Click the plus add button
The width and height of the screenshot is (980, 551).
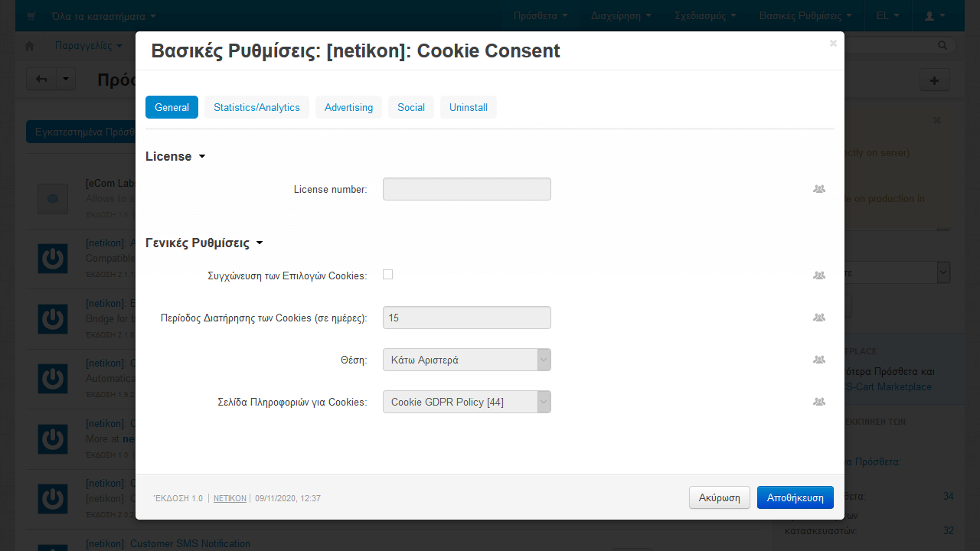[935, 80]
